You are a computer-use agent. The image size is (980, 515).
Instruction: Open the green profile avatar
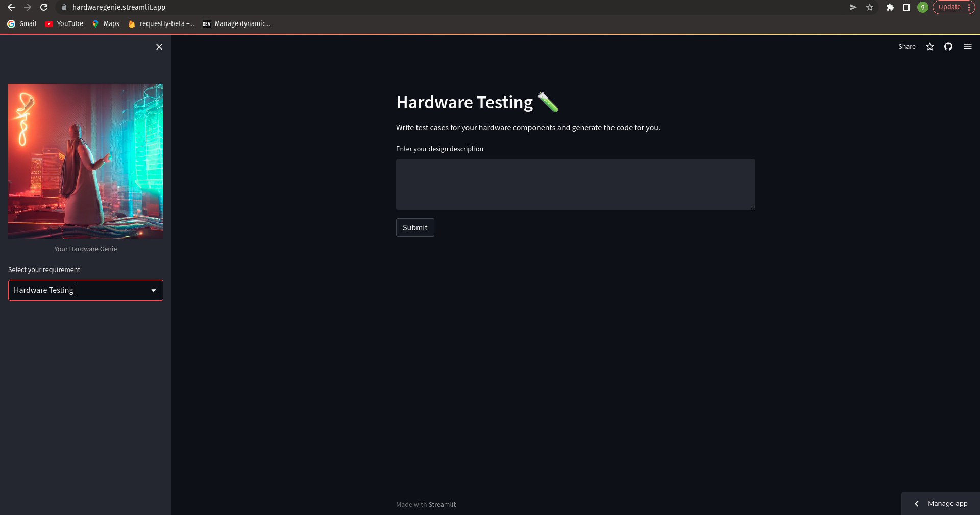[x=923, y=7]
